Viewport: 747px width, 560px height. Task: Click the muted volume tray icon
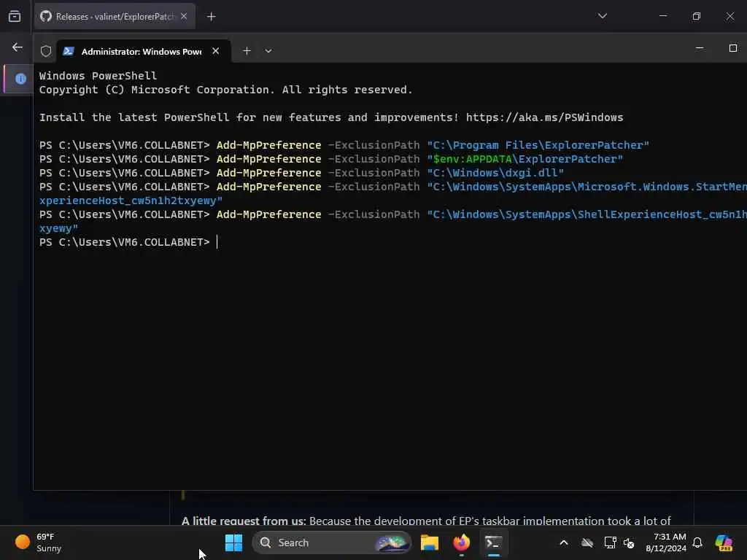pyautogui.click(x=629, y=542)
